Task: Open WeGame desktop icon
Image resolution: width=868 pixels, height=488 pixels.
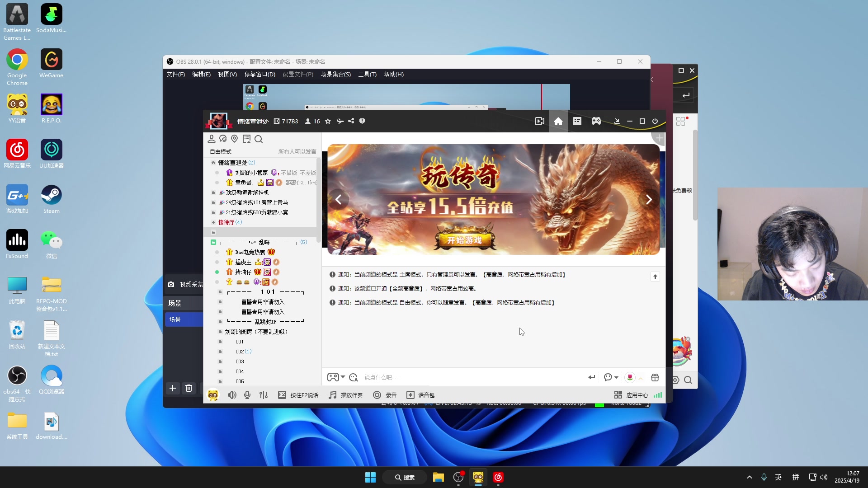Action: coord(52,64)
